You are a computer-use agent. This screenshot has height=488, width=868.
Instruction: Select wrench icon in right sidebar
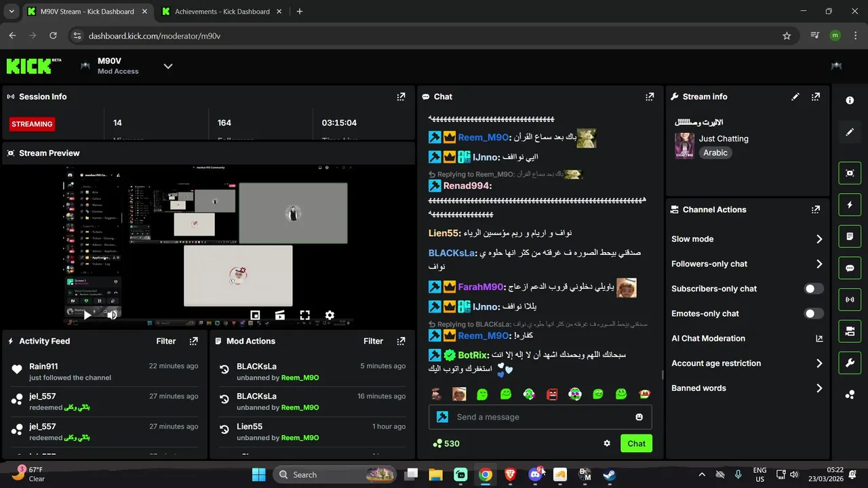pos(850,363)
